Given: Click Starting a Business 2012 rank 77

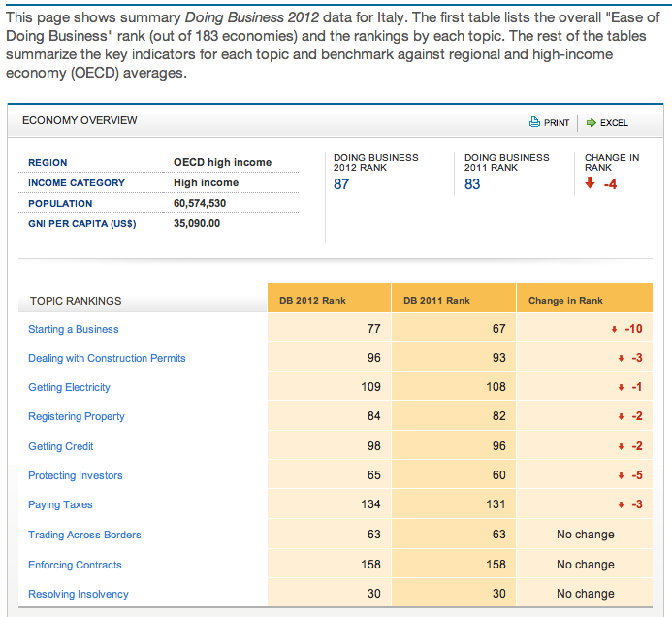Looking at the screenshot, I should (373, 329).
